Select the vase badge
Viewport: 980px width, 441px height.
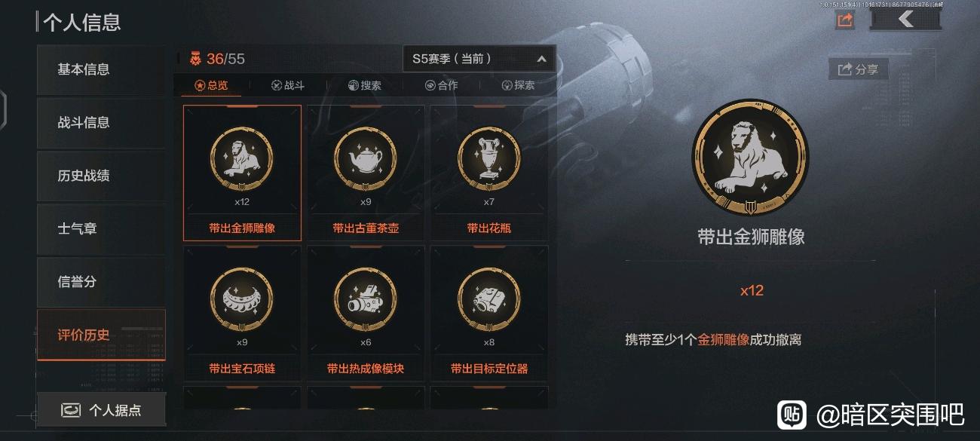[x=489, y=173]
